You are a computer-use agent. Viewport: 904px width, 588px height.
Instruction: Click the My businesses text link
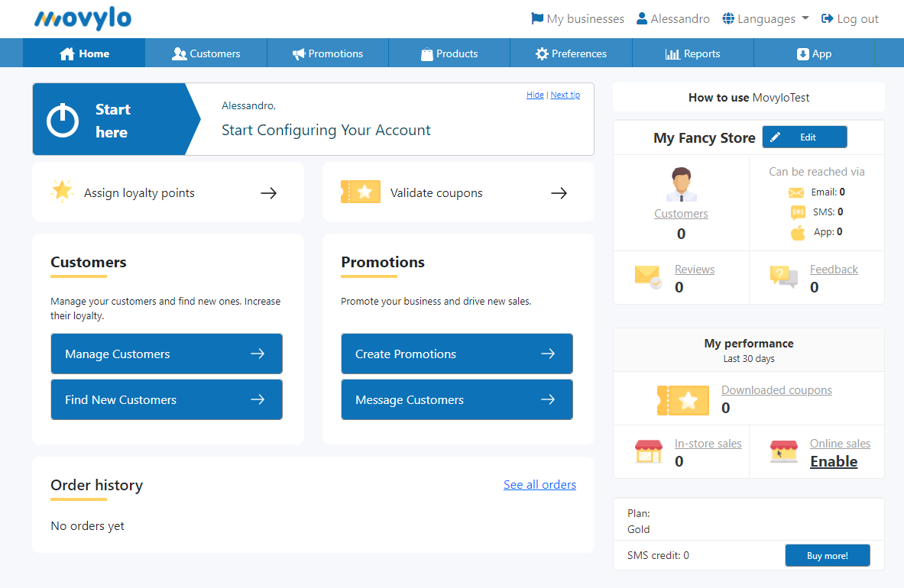point(585,18)
